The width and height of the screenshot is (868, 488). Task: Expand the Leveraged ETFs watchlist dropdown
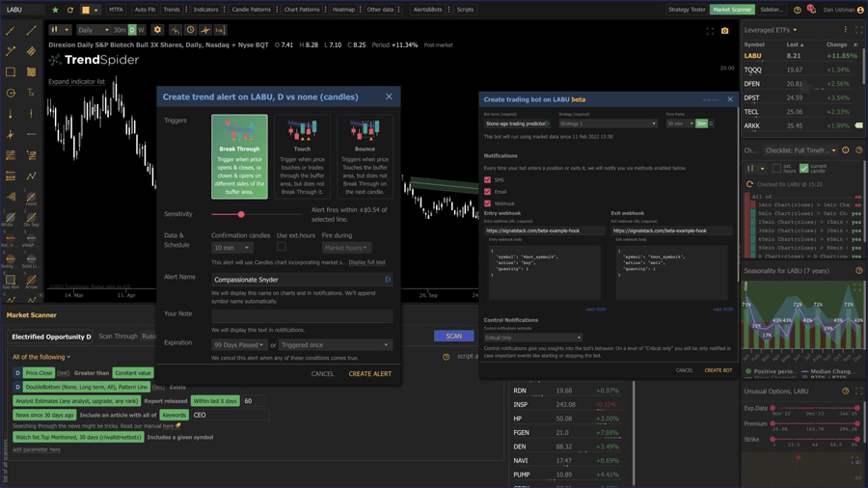771,30
